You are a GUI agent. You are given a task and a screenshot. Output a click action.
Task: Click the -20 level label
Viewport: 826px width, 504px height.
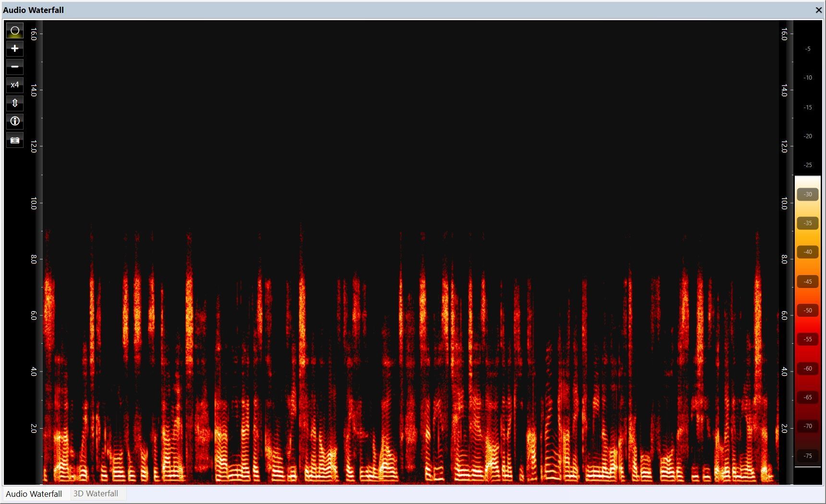pyautogui.click(x=808, y=136)
